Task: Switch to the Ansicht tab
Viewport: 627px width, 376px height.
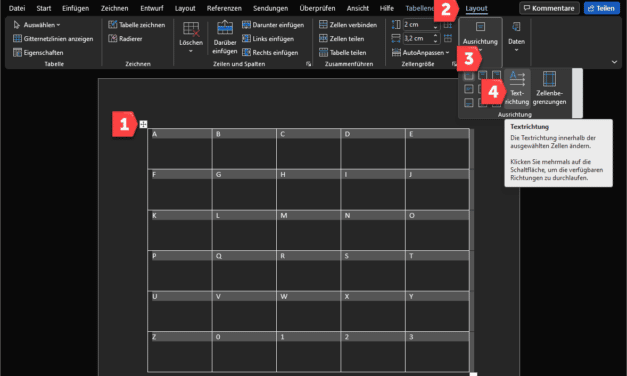Action: pos(357,8)
